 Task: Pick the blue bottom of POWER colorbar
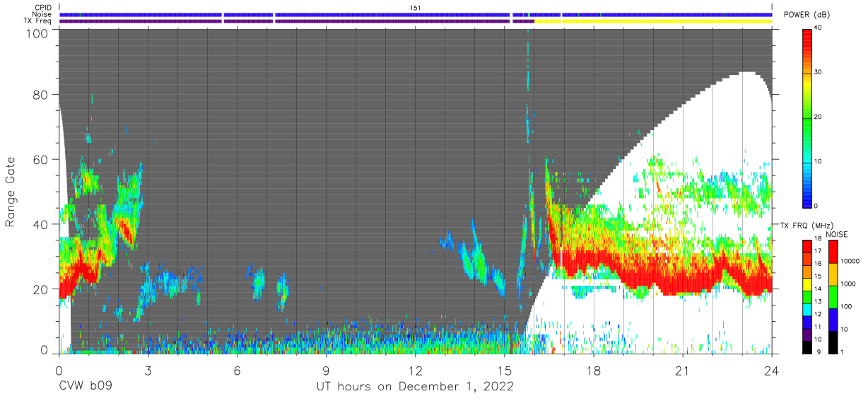[807, 201]
